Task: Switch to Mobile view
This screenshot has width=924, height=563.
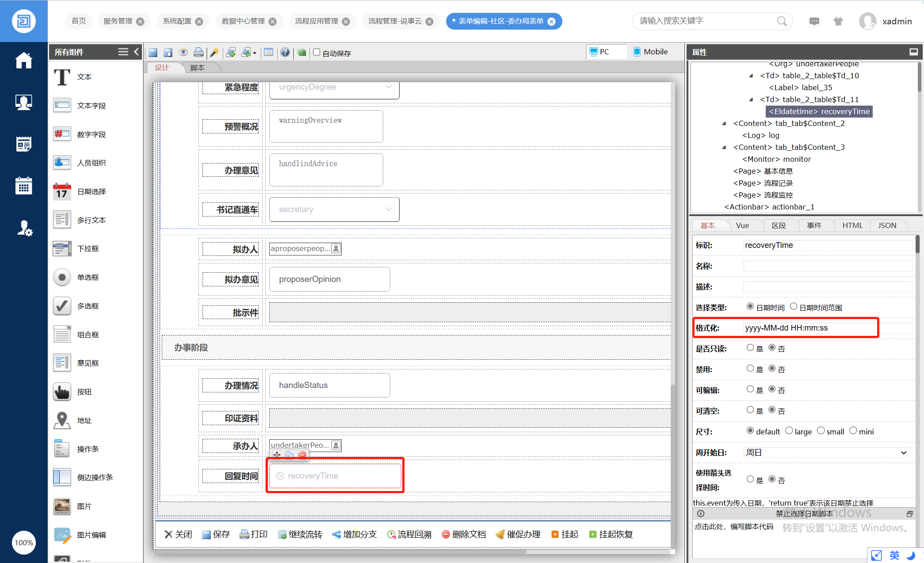Action: click(x=650, y=52)
